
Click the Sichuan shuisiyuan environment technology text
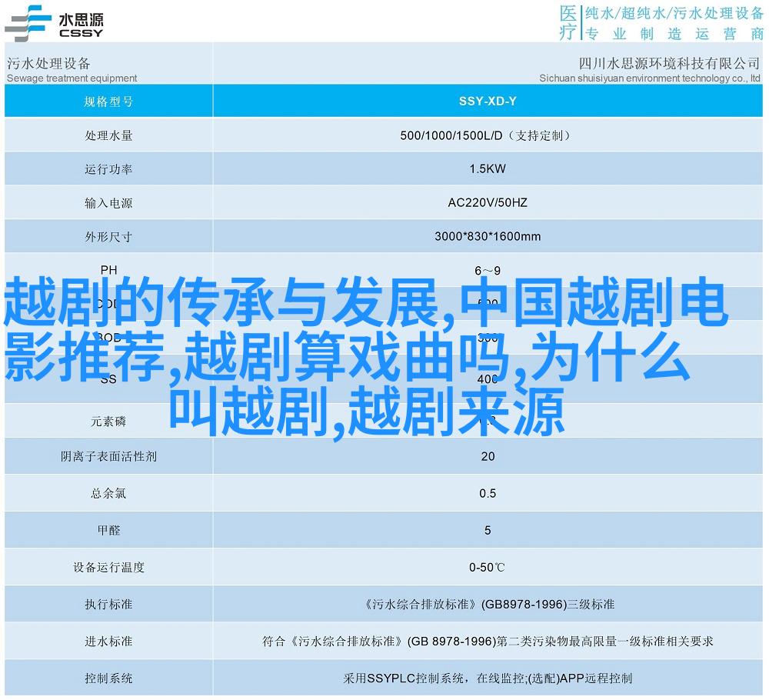pos(650,78)
